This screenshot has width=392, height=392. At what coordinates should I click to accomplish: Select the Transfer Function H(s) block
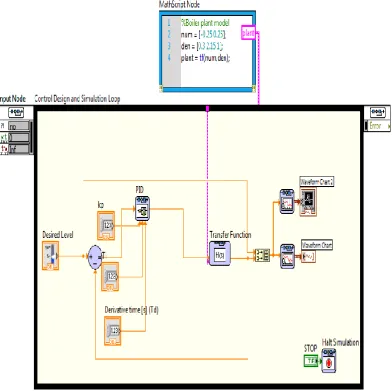220,254
